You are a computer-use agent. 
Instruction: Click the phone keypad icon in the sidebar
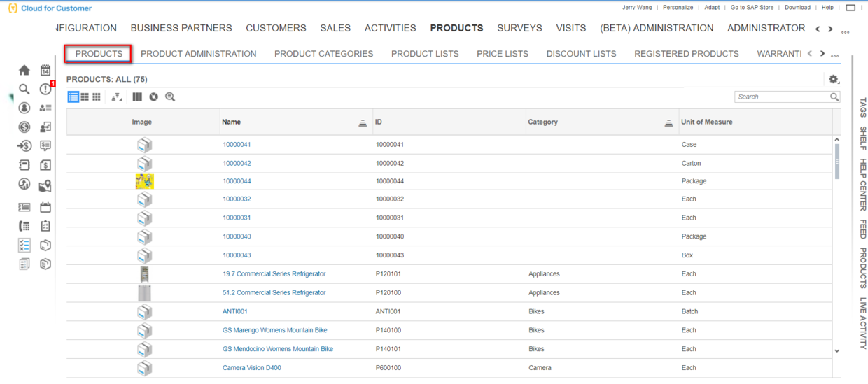tap(24, 226)
